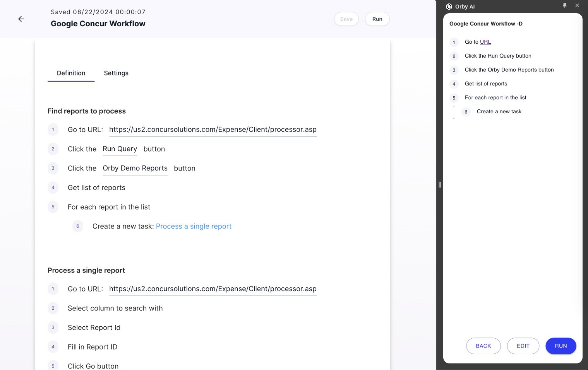
Task: Click the 'Select Report Id' step
Action: coord(94,327)
